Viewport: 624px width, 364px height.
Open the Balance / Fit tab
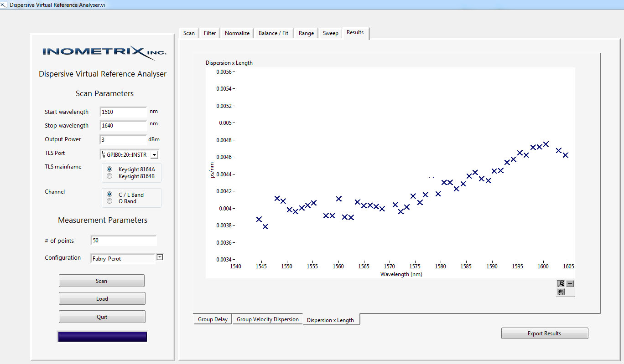click(273, 33)
